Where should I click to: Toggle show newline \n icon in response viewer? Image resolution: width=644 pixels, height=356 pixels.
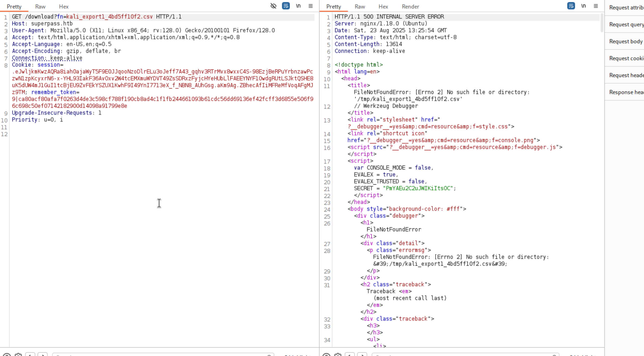point(583,6)
